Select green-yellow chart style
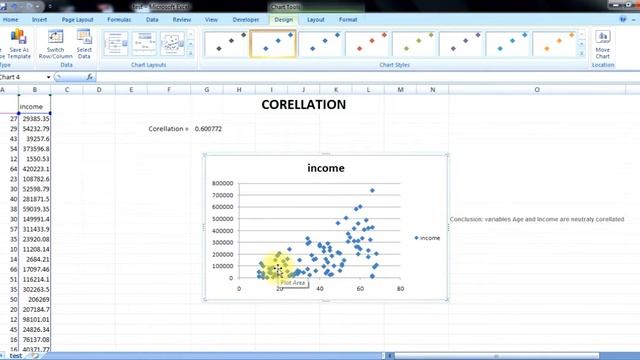The width and height of the screenshot is (640, 360). 414,43
